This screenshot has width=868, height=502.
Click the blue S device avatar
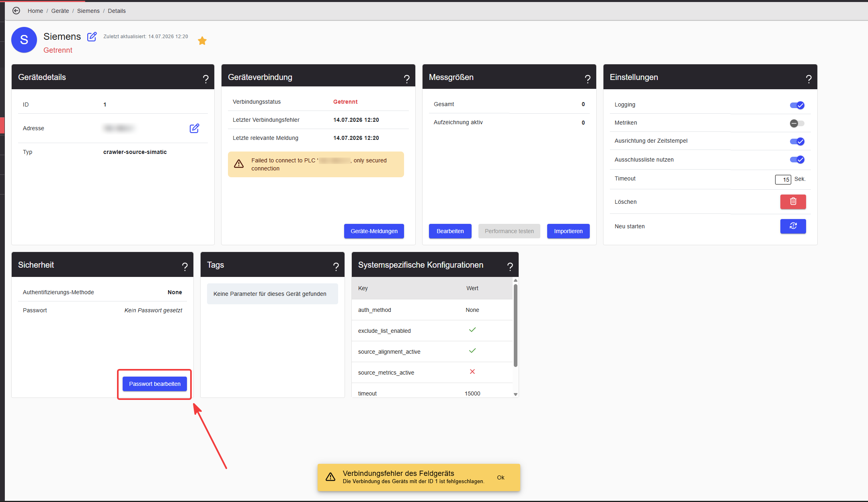point(24,40)
